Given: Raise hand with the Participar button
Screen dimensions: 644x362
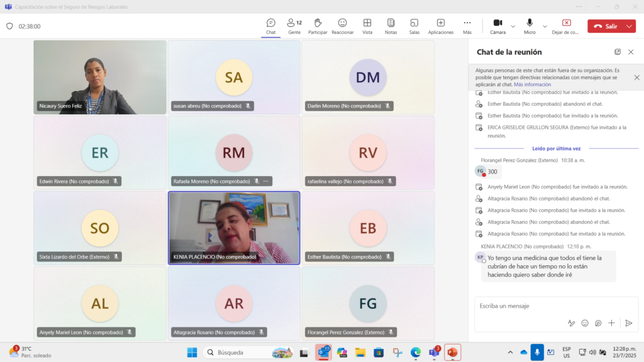Looking at the screenshot, I should coord(318,26).
